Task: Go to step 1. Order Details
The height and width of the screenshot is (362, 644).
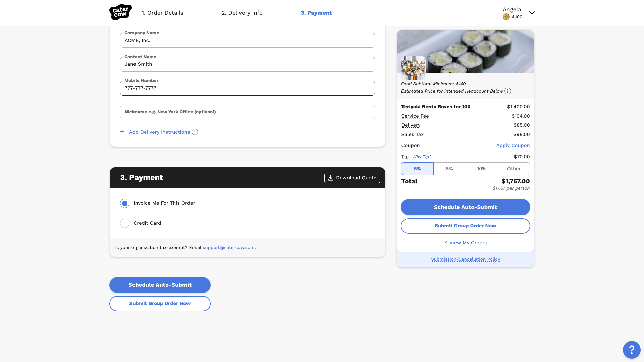Action: click(162, 13)
